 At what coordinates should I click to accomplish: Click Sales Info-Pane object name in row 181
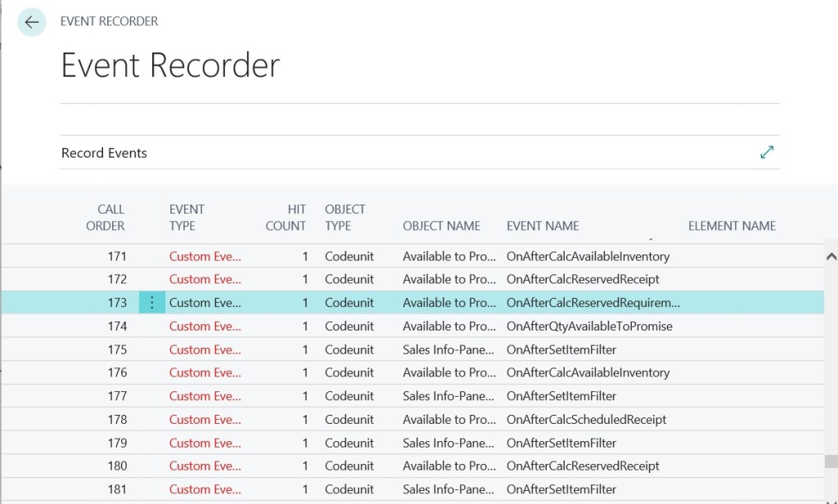pyautogui.click(x=448, y=489)
